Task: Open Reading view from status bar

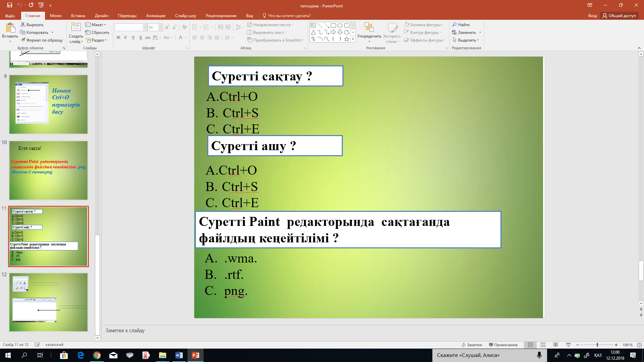Action: coord(555,345)
